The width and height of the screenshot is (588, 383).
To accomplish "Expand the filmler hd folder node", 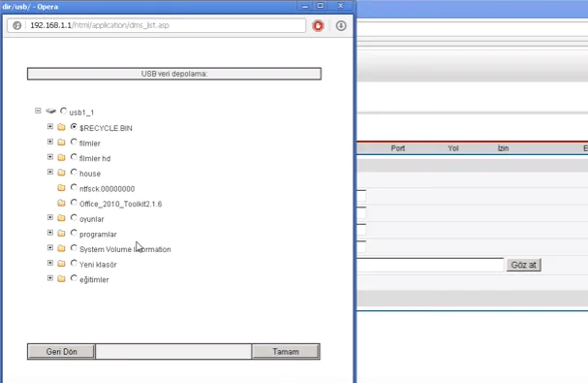I will (x=50, y=157).
